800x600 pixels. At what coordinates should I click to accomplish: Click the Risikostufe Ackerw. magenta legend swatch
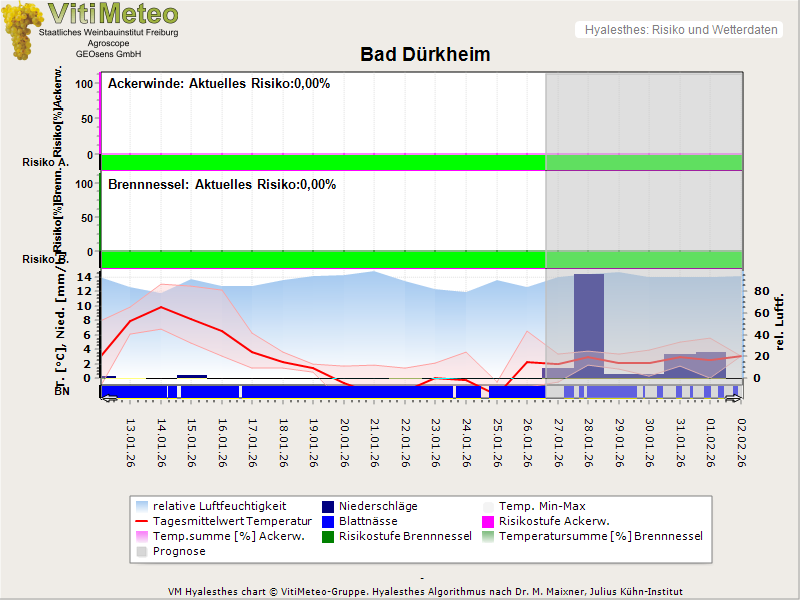[x=489, y=521]
